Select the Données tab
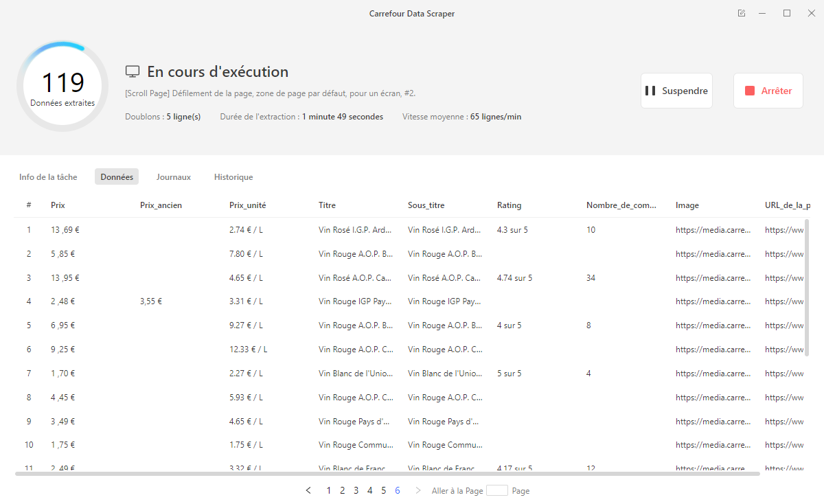This screenshot has height=504, width=824. click(117, 177)
